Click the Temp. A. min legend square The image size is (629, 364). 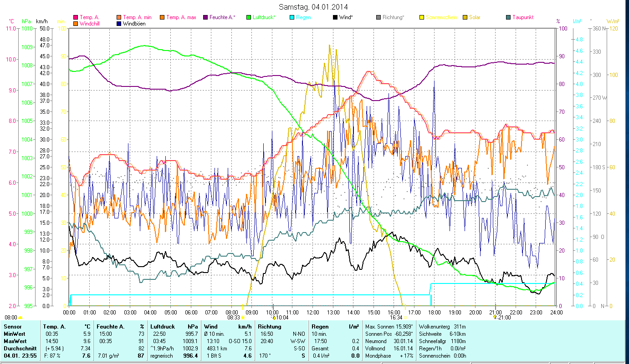(x=119, y=18)
